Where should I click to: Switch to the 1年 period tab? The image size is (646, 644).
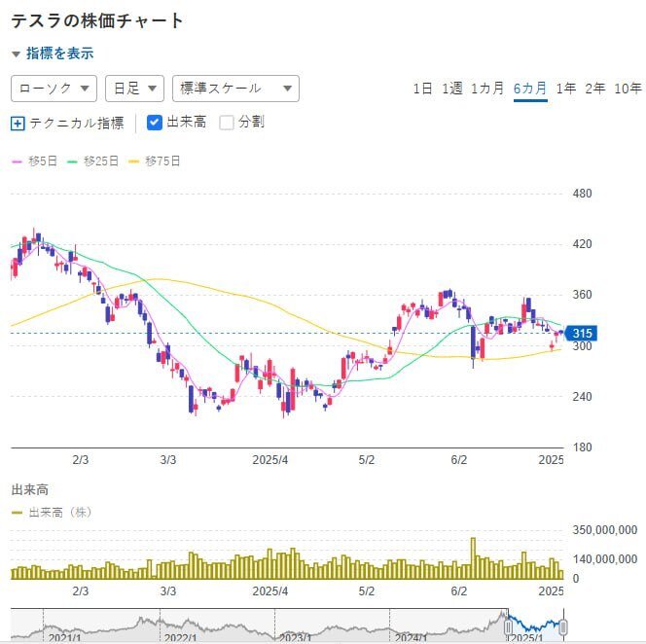click(565, 89)
